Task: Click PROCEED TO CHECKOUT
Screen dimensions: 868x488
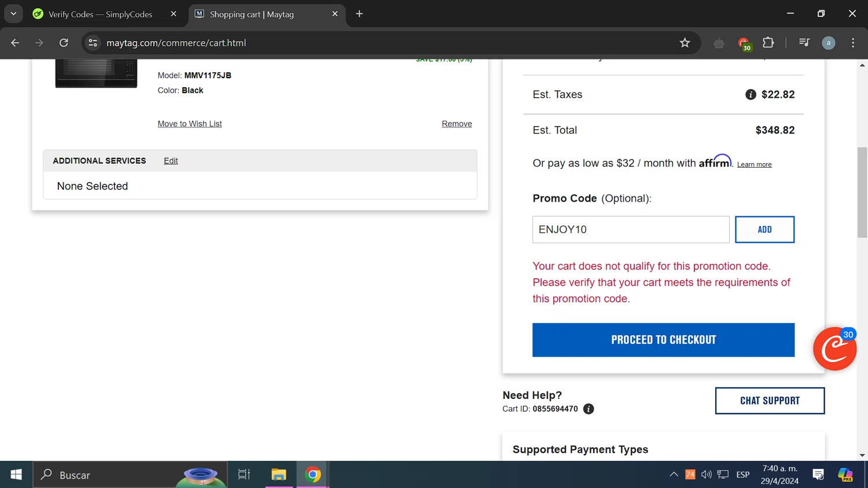Action: coord(663,340)
